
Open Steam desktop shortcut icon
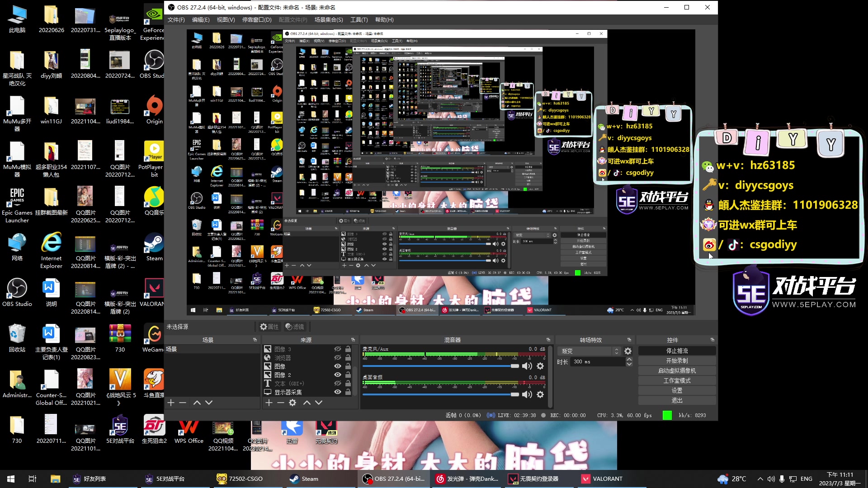[154, 247]
